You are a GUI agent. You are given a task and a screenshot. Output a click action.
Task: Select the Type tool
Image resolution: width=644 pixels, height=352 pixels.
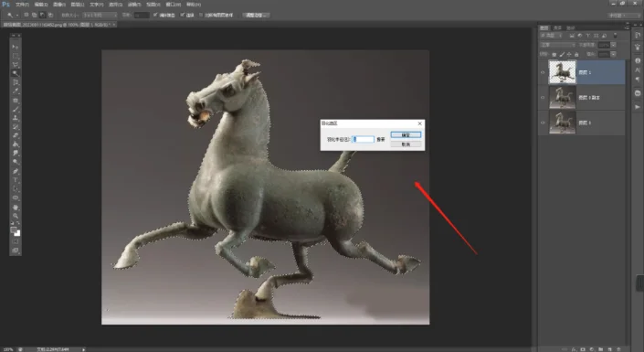(x=16, y=180)
